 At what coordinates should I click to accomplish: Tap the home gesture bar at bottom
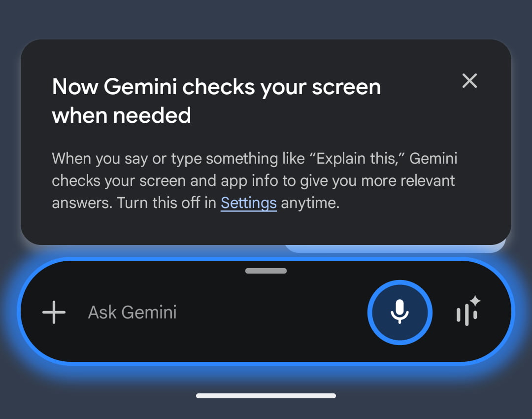pyautogui.click(x=266, y=396)
